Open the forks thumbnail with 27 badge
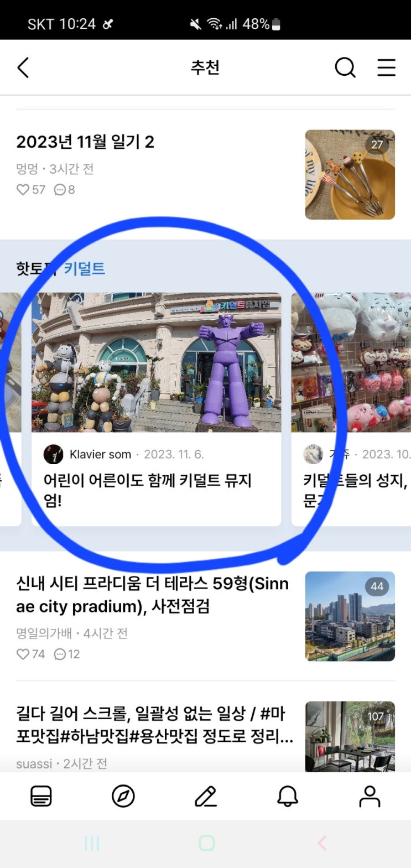 (x=350, y=175)
